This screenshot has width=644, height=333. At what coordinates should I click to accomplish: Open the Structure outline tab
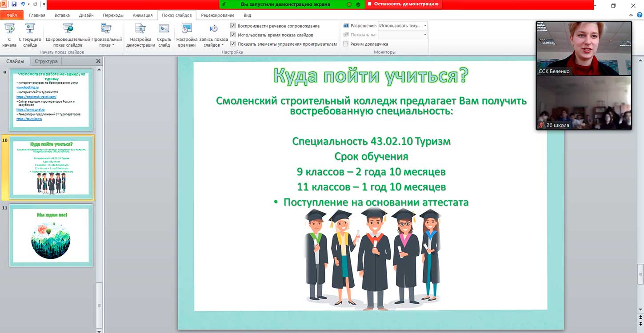(x=46, y=61)
